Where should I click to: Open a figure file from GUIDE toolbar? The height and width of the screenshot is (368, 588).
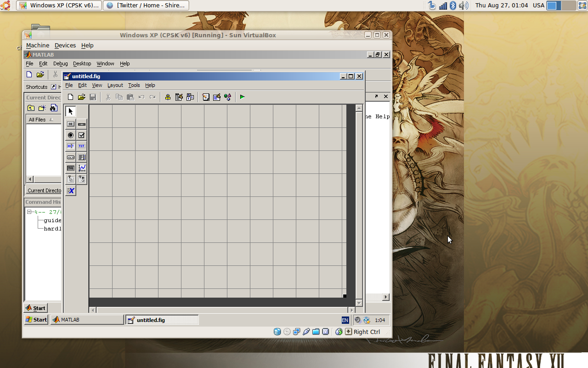(81, 97)
